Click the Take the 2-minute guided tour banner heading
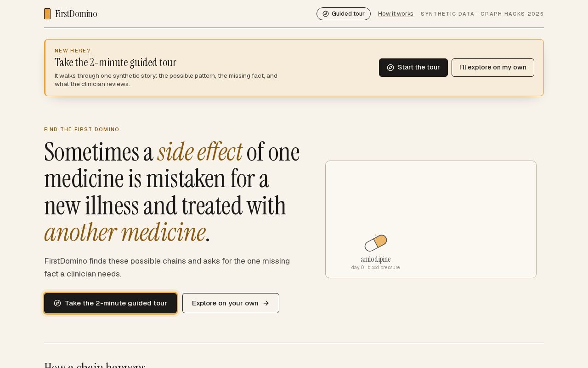588x368 pixels. pyautogui.click(x=116, y=63)
